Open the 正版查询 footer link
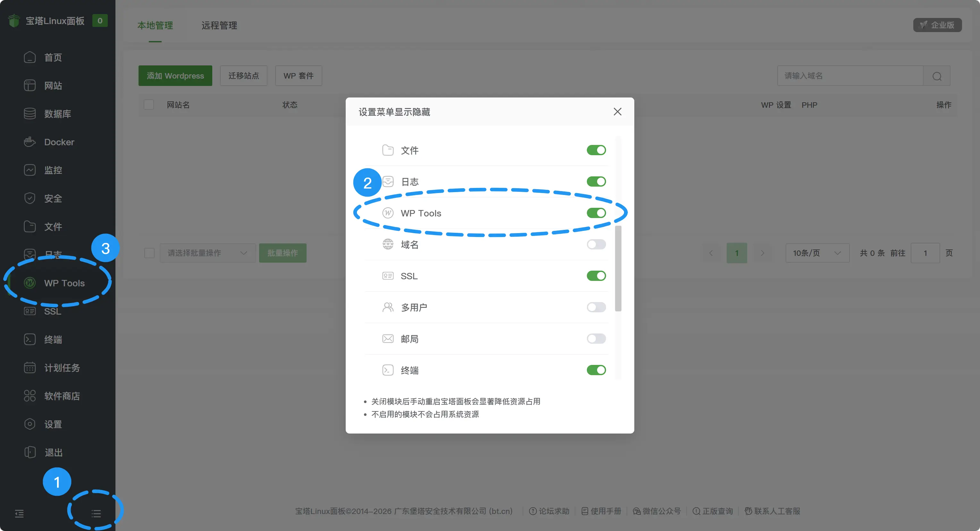This screenshot has width=980, height=531. pyautogui.click(x=713, y=511)
